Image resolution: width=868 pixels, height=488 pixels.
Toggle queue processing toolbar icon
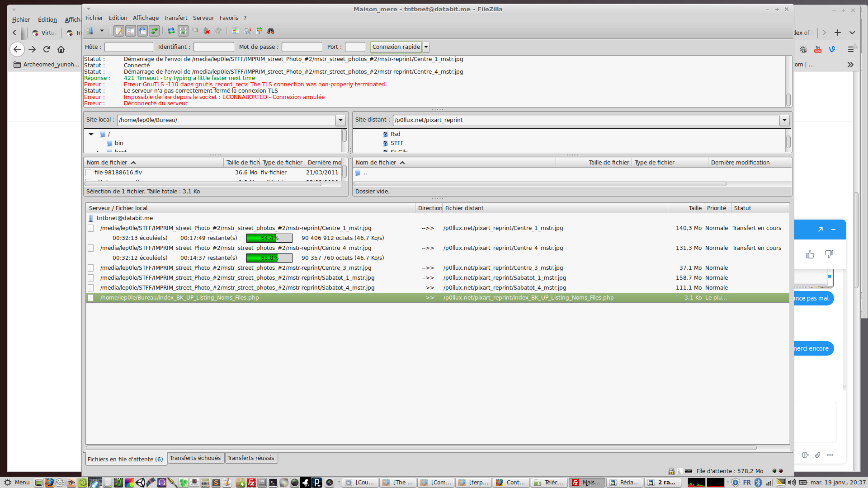point(183,31)
